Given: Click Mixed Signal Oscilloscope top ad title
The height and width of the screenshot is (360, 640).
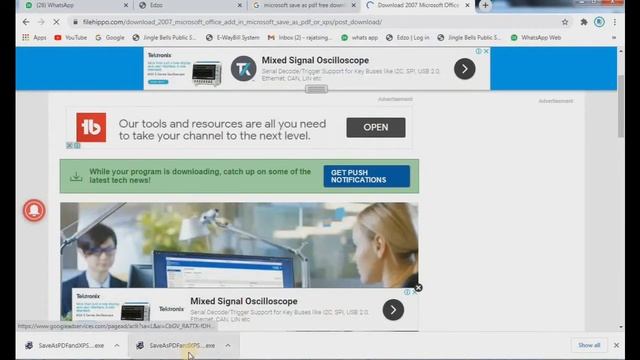Looking at the screenshot, I should (x=315, y=60).
